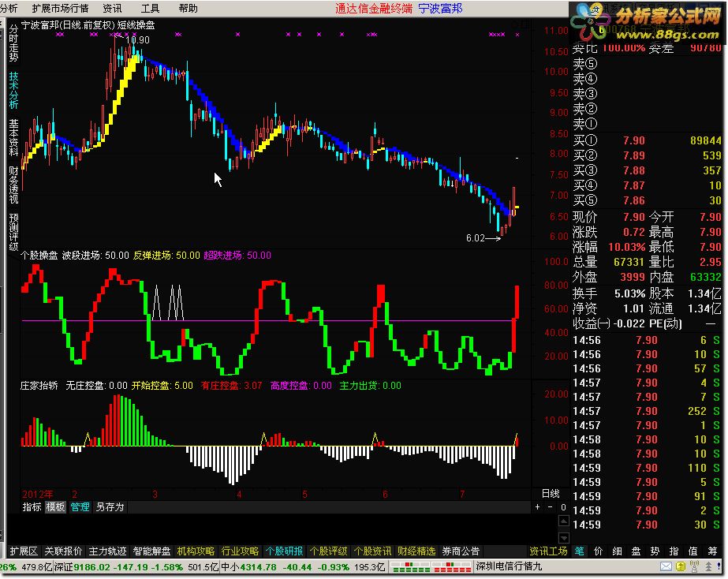Image resolution: width=728 pixels, height=579 pixels.
Task: Open the 关联报价 bottom tab
Action: click(x=63, y=551)
